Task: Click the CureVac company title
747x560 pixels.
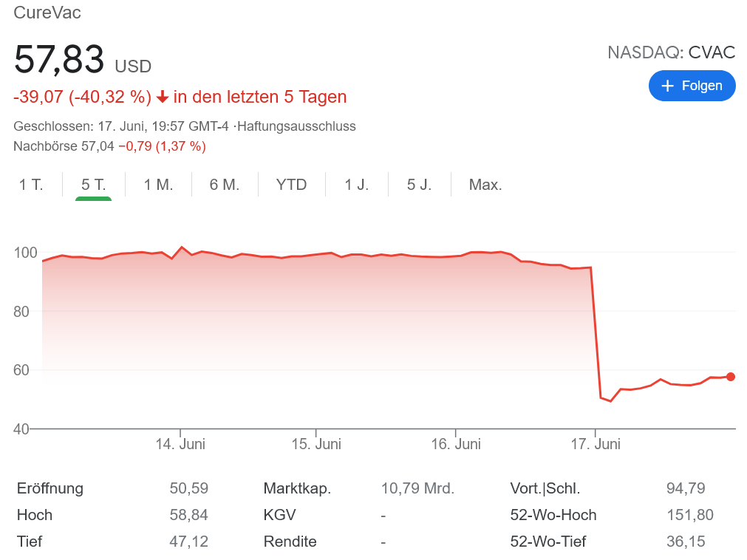Action: [x=47, y=13]
